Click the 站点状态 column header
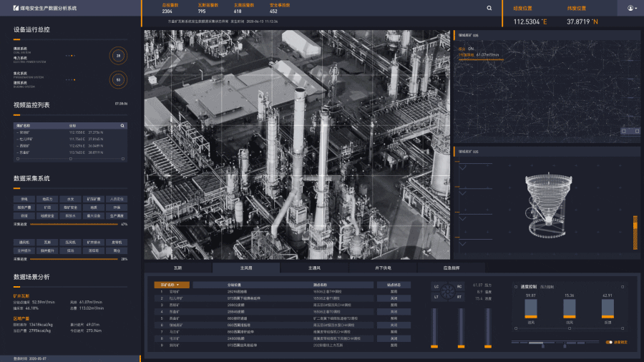644x362 pixels. tap(394, 285)
